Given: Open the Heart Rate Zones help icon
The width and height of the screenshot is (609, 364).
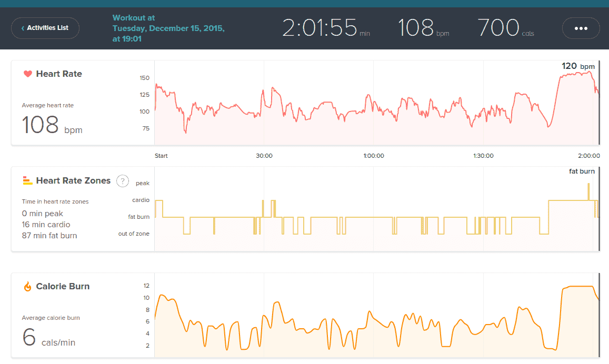Looking at the screenshot, I should click(122, 181).
